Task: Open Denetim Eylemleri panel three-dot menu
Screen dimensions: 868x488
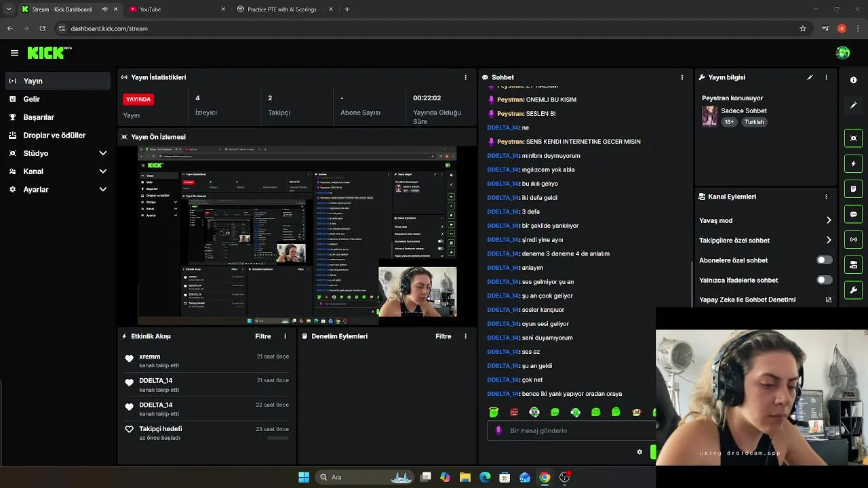Action: point(465,336)
